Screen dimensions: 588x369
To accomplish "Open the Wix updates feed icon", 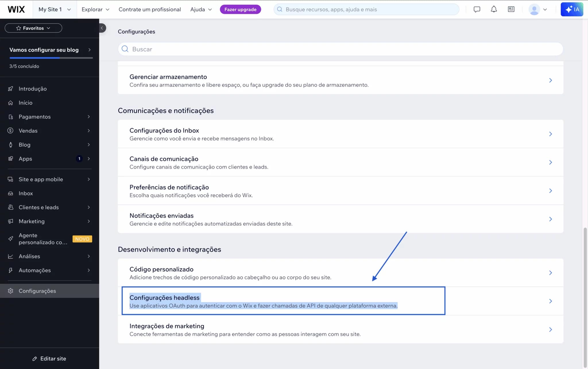I will point(511,9).
